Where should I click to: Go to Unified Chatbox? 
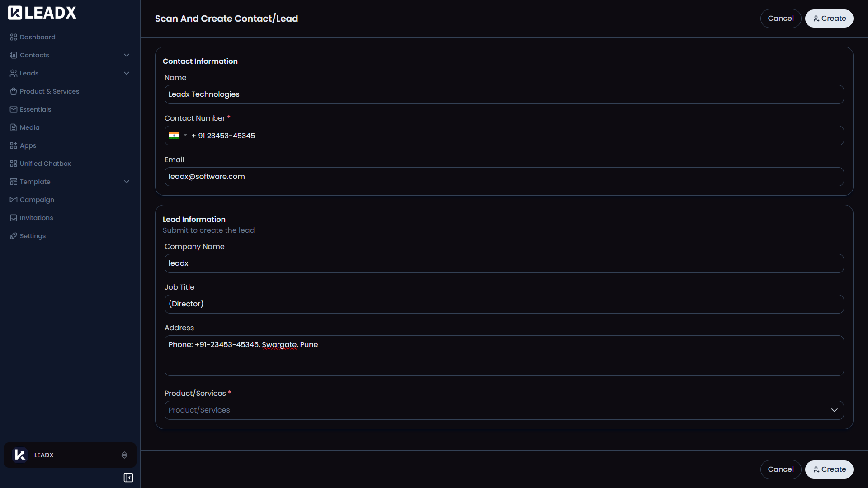(x=45, y=164)
